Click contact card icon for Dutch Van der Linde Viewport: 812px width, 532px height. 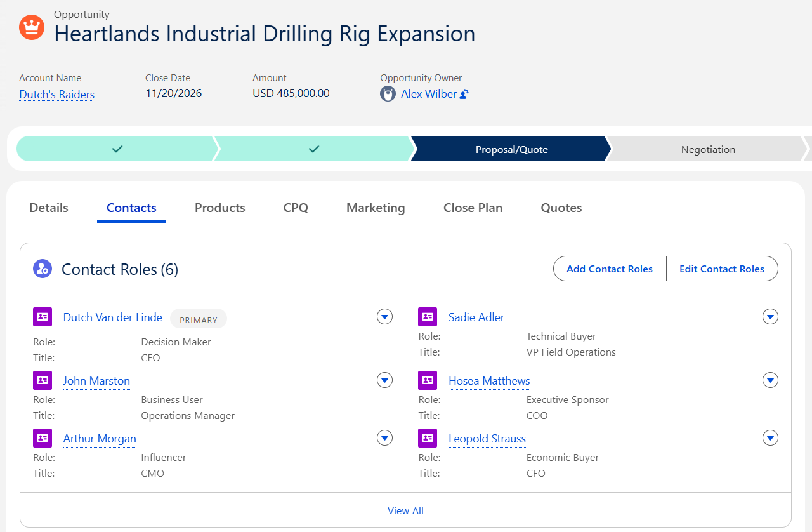coord(43,316)
